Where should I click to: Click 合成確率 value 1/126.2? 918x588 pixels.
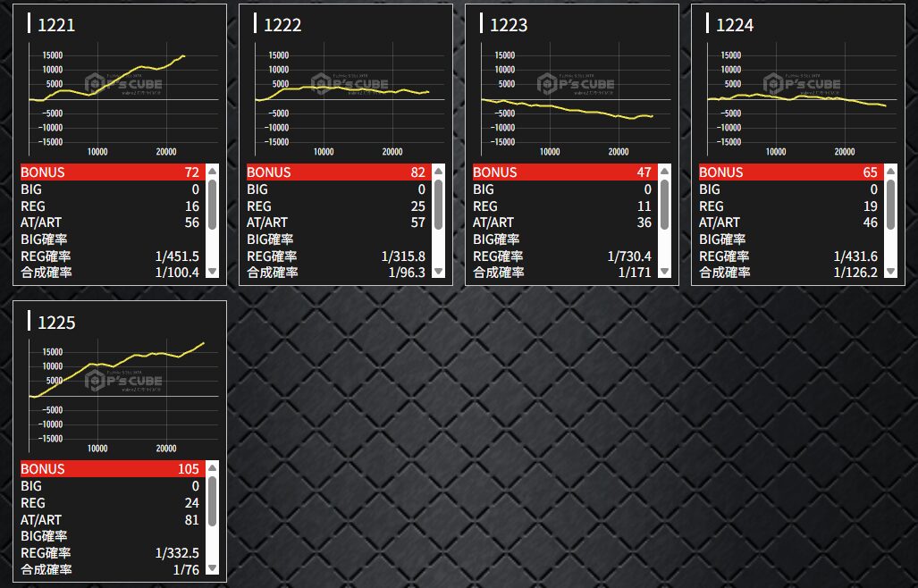tap(855, 272)
